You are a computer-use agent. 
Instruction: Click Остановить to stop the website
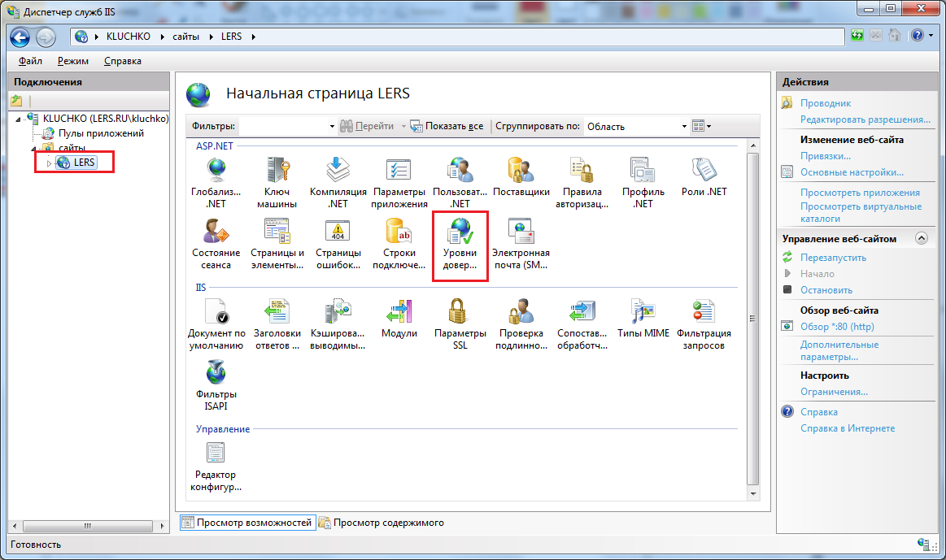click(x=826, y=290)
